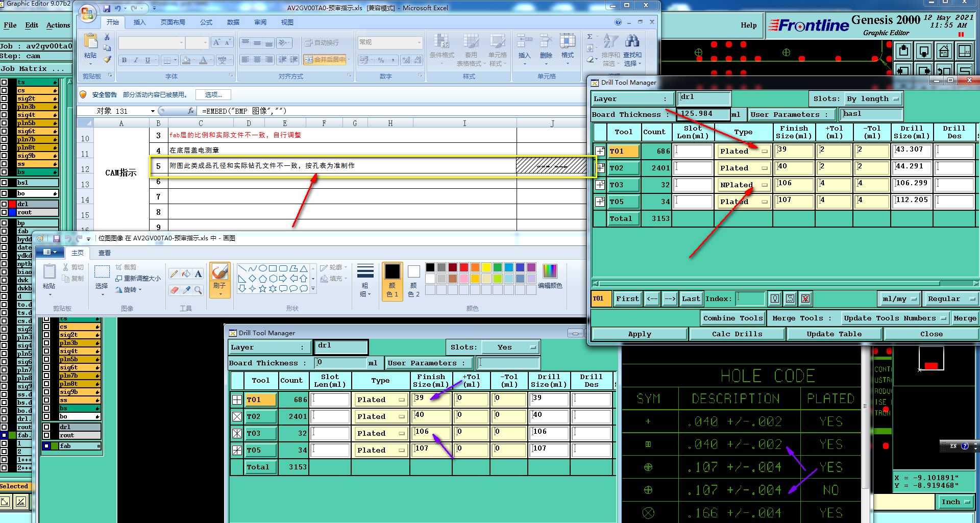This screenshot has width=980, height=523.
Task: Pick the green swatch in Paint palette
Action: pyautogui.click(x=498, y=267)
